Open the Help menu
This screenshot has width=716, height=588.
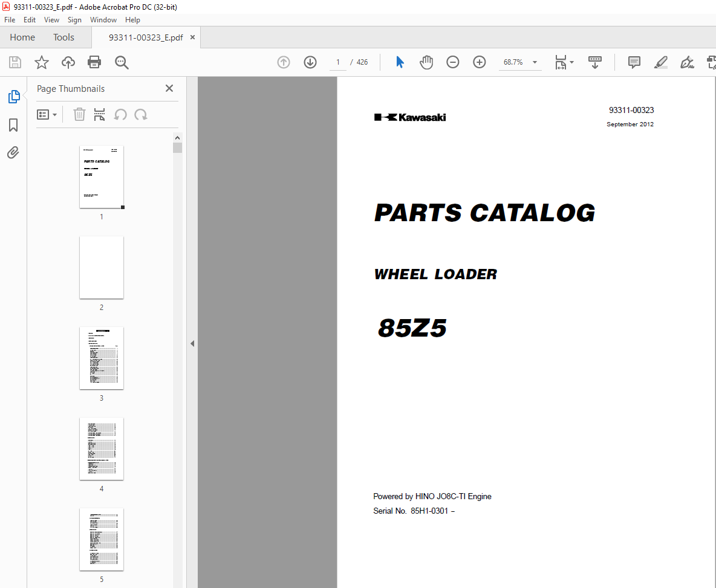[132, 19]
